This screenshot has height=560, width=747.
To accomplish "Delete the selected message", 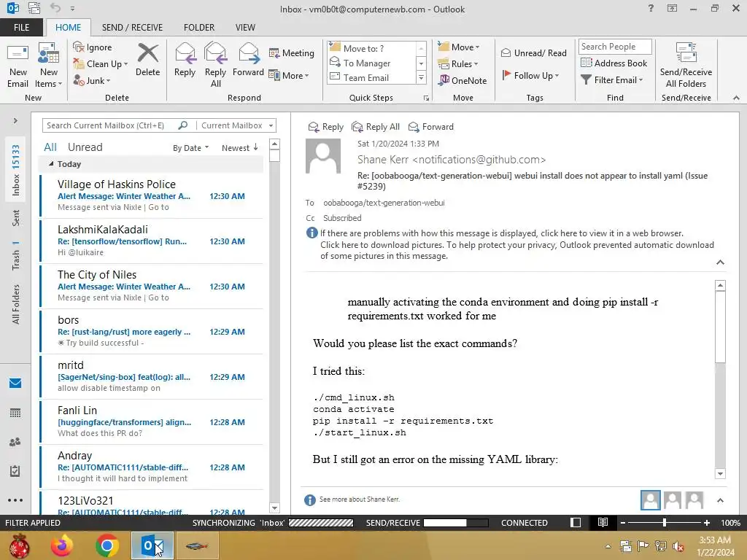I will [x=147, y=60].
